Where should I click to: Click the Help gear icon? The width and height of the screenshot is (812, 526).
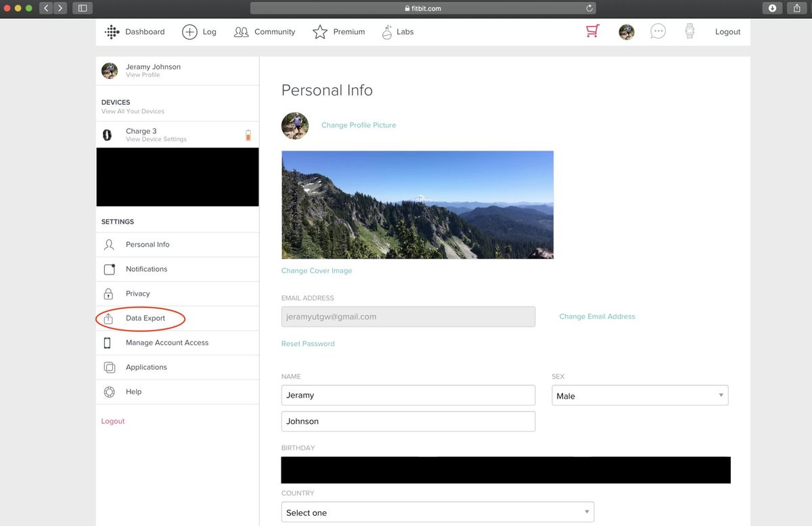[109, 391]
